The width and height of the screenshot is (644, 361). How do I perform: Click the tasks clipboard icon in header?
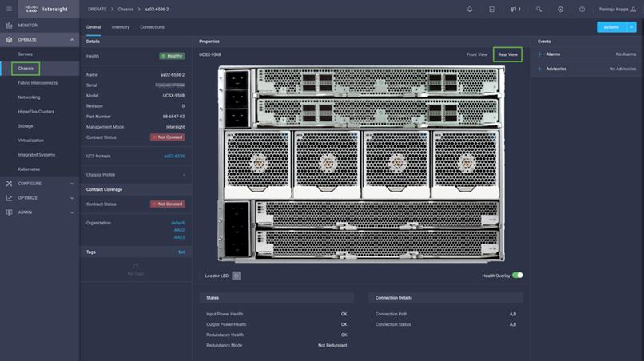(x=491, y=9)
